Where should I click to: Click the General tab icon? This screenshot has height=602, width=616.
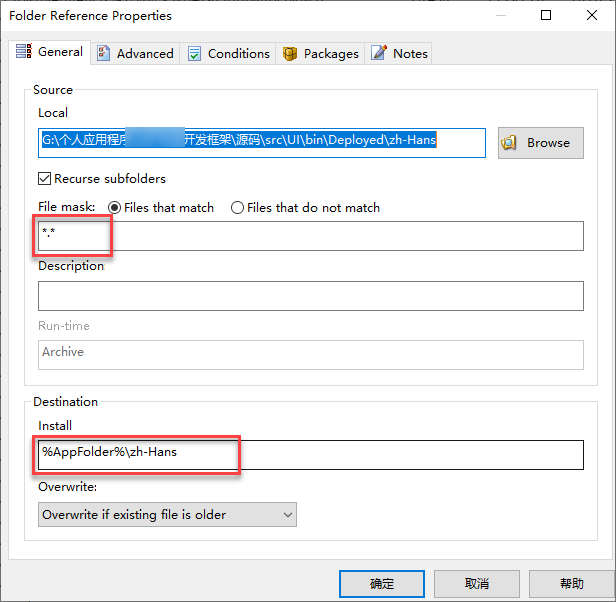[24, 51]
